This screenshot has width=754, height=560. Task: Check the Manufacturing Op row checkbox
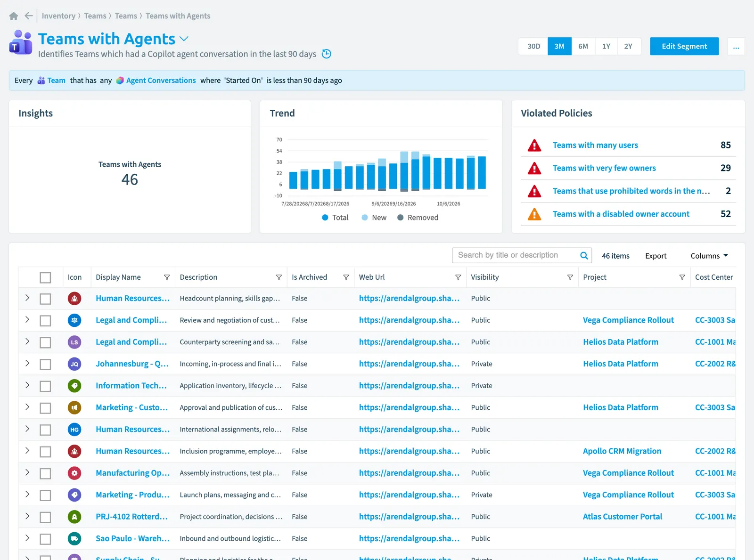pyautogui.click(x=45, y=473)
